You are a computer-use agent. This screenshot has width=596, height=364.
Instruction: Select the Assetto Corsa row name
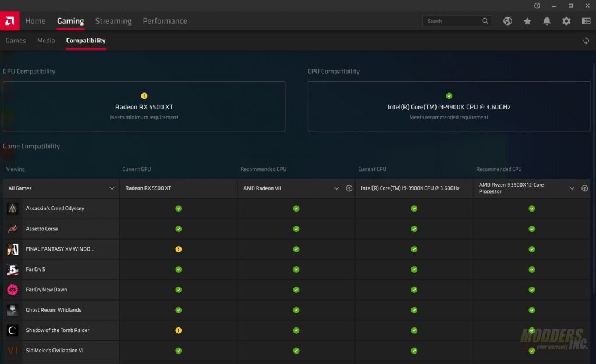(42, 229)
